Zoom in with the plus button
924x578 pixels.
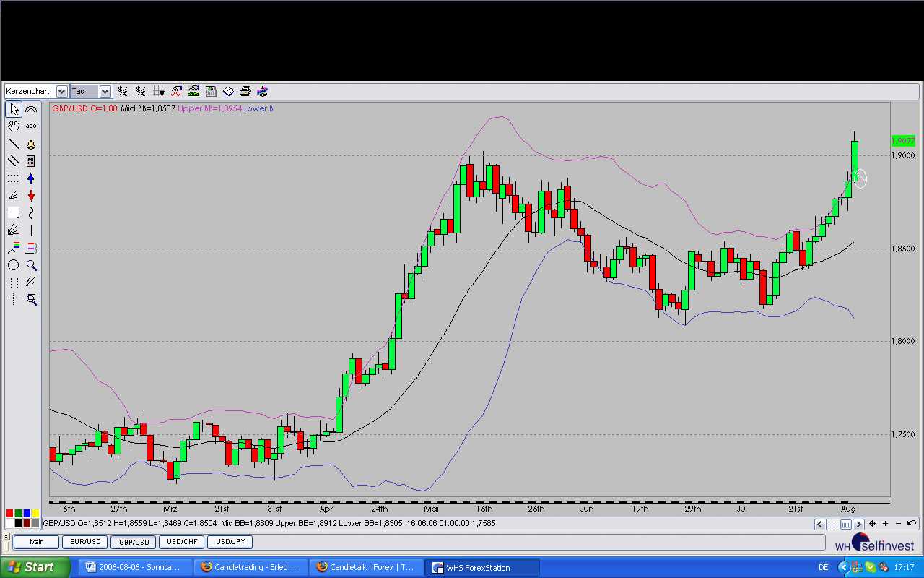[885, 524]
